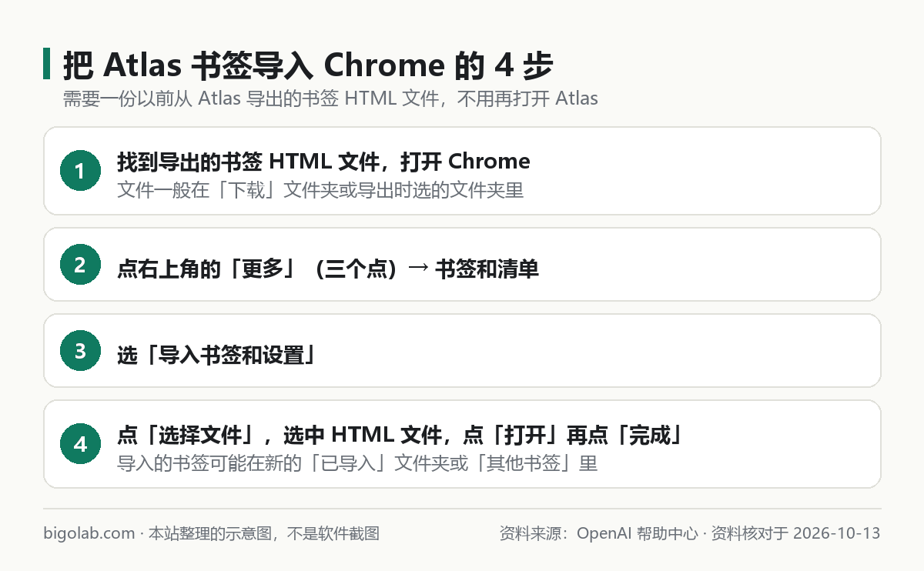Select step text 找到导出的书签 HTML 文件，打开 Chrome
The width and height of the screenshot is (924, 571).
point(323,162)
